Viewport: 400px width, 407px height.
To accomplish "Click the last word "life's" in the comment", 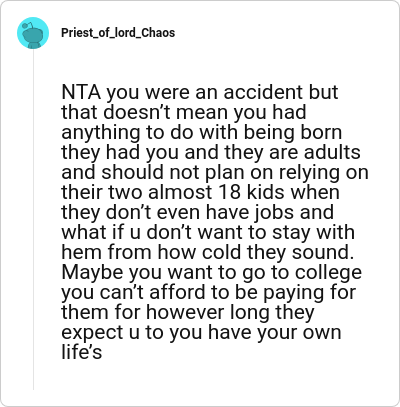I will pyautogui.click(x=82, y=352).
